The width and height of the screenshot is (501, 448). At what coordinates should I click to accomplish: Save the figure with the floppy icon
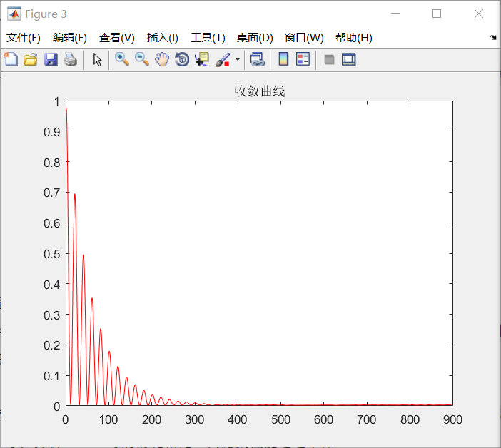(51, 59)
